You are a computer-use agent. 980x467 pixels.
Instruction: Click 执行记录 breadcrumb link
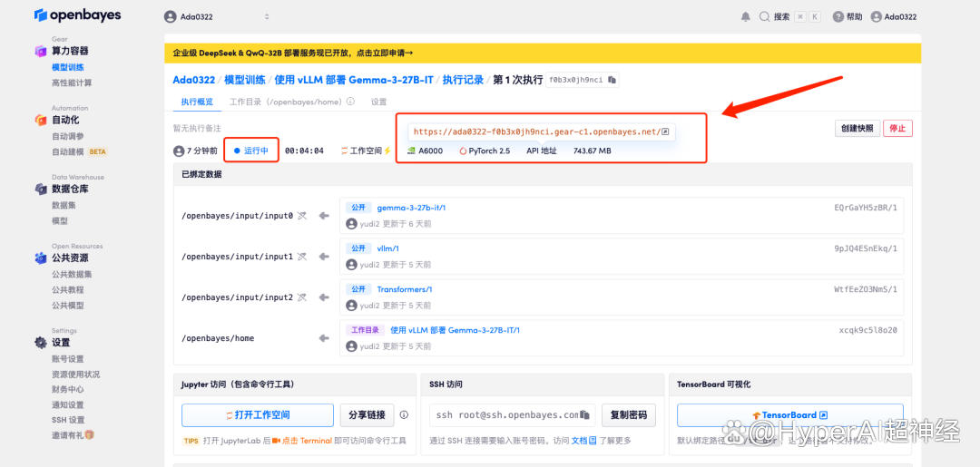click(x=463, y=80)
